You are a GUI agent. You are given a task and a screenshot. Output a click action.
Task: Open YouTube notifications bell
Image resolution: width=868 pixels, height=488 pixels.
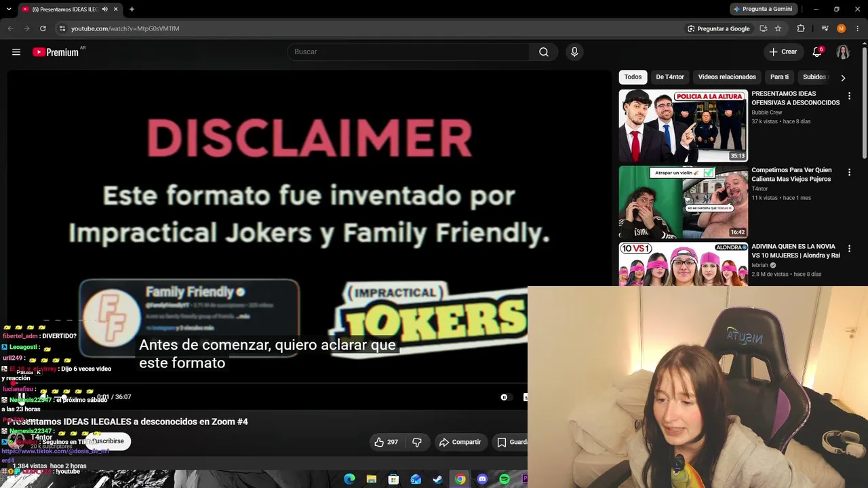click(x=817, y=52)
